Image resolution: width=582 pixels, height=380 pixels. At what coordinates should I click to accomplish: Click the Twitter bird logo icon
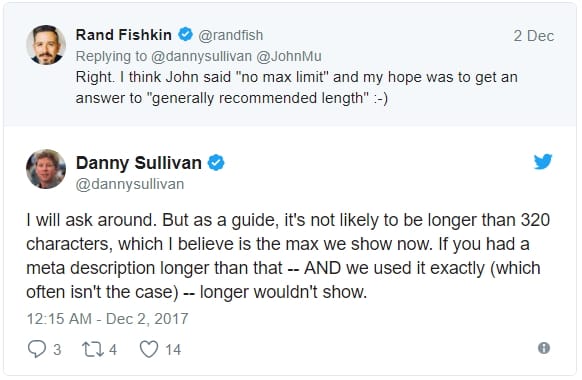point(543,162)
